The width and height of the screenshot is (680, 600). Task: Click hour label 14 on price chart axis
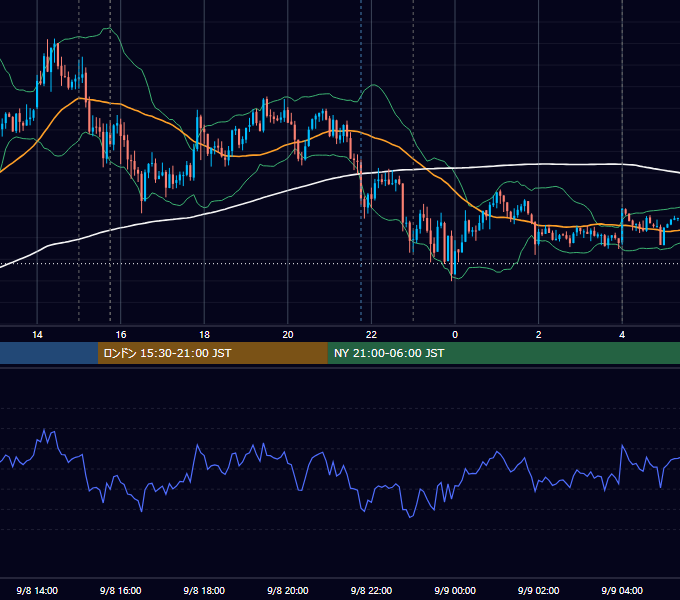point(37,335)
